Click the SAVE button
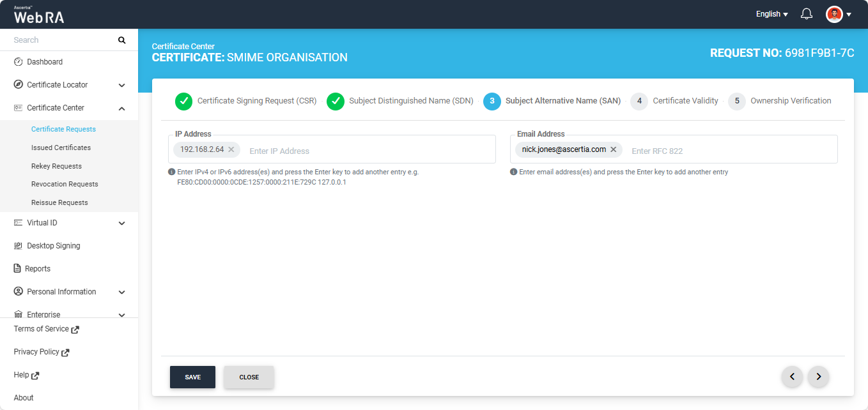The height and width of the screenshot is (410, 868). click(192, 377)
